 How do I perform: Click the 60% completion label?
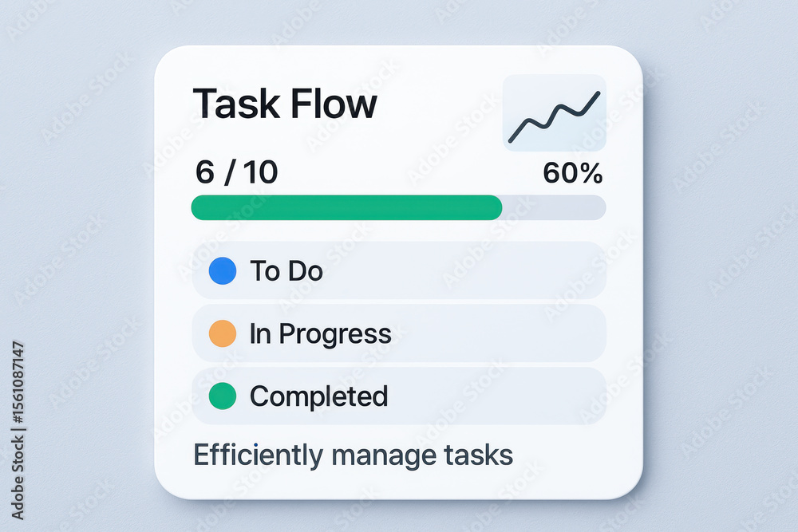(x=572, y=173)
